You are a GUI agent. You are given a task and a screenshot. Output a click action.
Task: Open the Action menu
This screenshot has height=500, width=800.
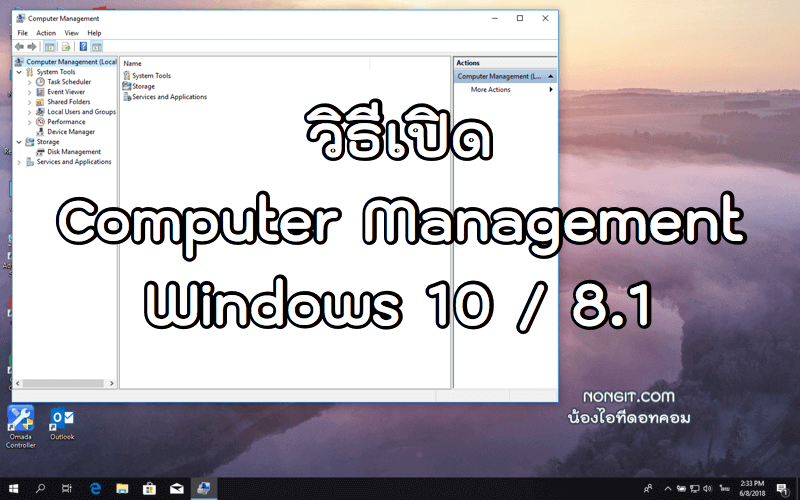click(x=46, y=33)
